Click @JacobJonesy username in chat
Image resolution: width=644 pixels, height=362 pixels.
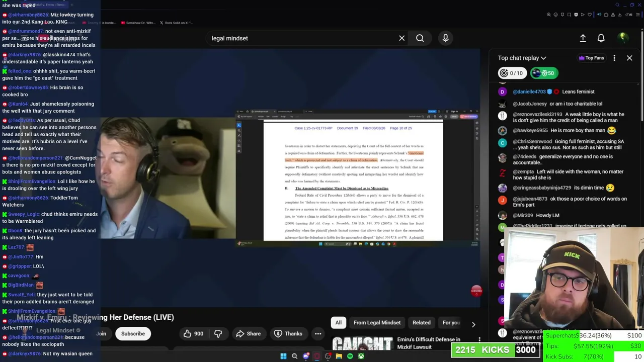[530, 104]
